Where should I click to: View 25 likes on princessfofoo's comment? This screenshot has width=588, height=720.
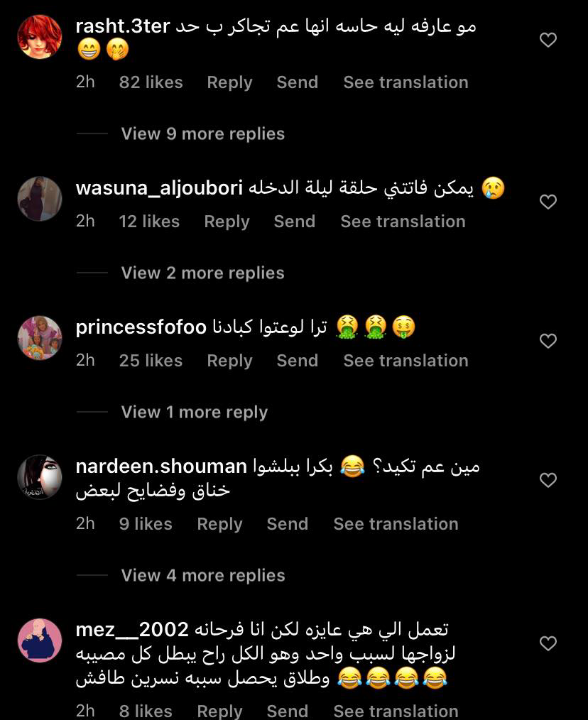click(x=151, y=361)
